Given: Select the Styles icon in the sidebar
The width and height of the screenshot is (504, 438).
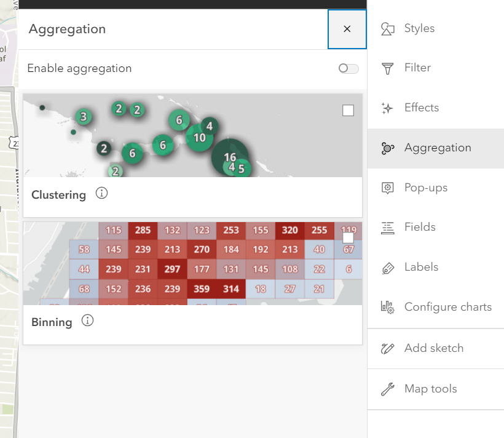Looking at the screenshot, I should tap(388, 28).
